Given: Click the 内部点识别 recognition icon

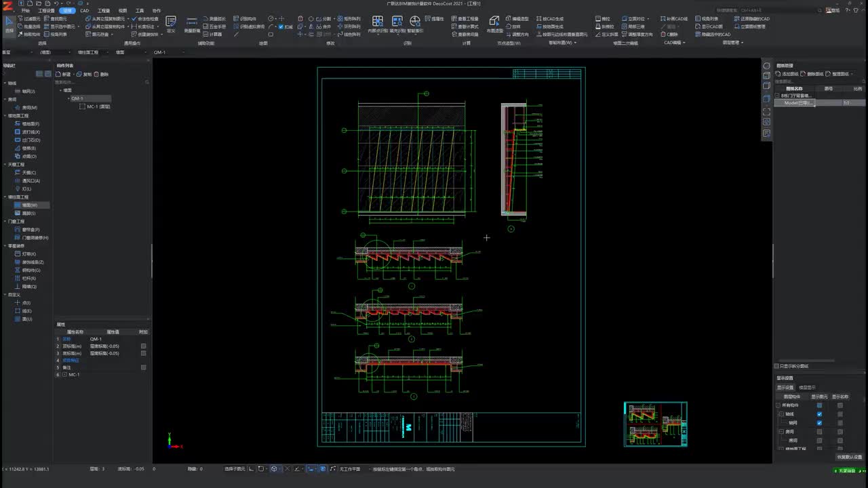Looking at the screenshot, I should pyautogui.click(x=378, y=22).
